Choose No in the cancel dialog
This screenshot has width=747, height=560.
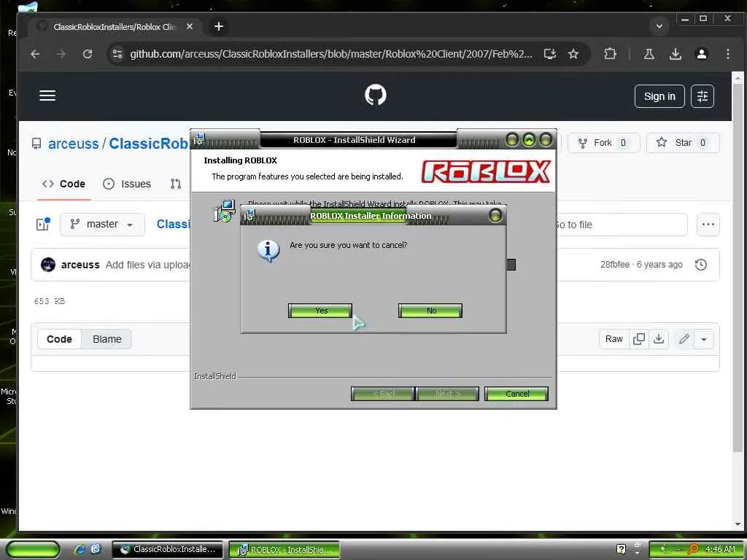[x=430, y=311]
